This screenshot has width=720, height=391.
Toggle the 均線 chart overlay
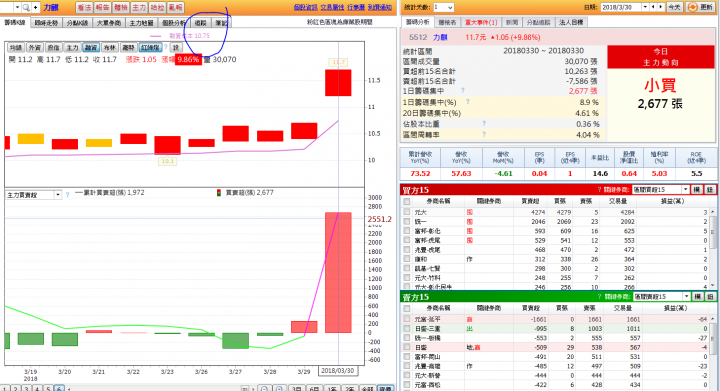click(x=16, y=48)
